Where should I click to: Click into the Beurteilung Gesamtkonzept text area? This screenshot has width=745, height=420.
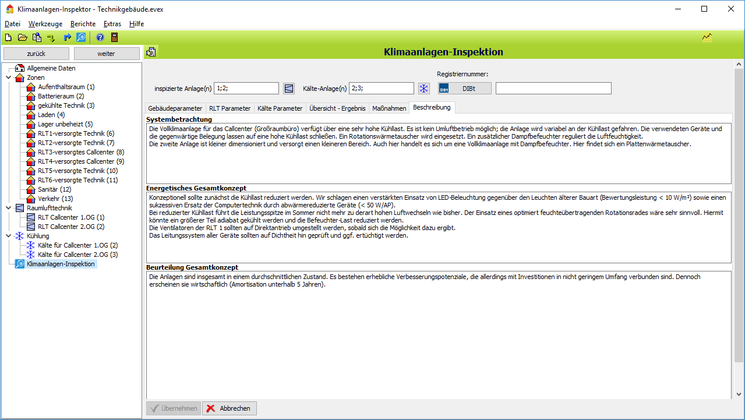(439, 335)
